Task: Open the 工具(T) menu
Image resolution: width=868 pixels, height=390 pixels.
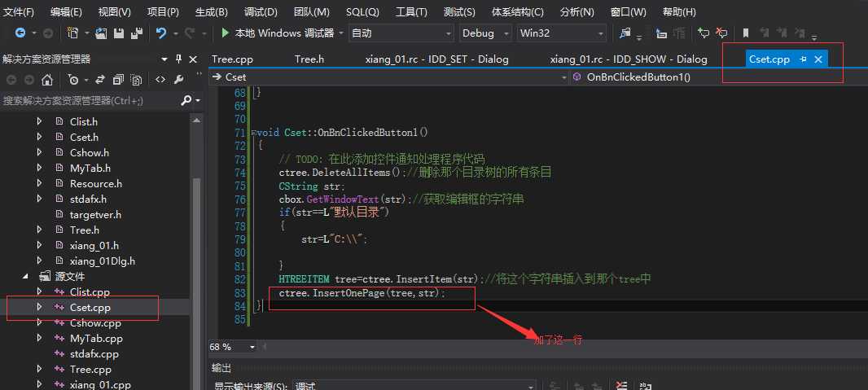Action: pyautogui.click(x=411, y=11)
